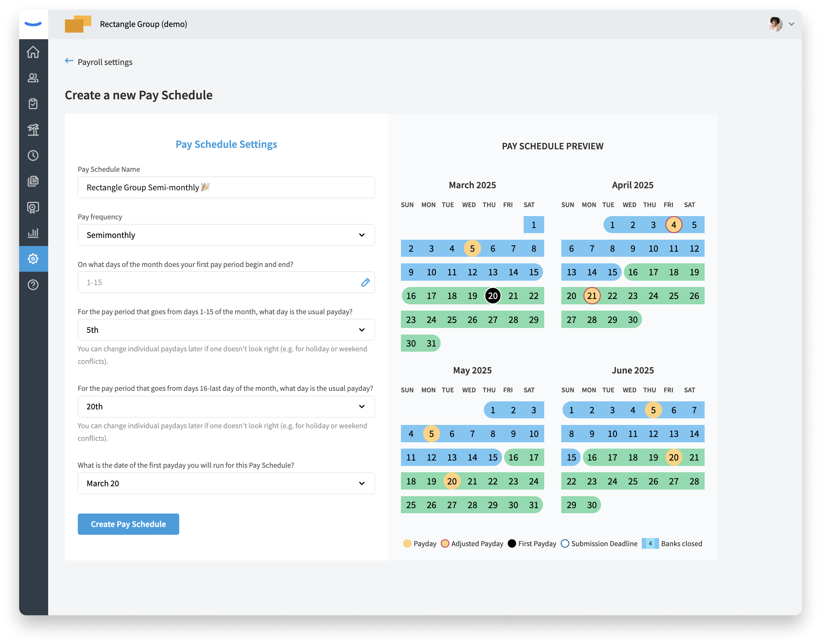Image resolution: width=821 pixels, height=644 pixels.
Task: Click the help question mark icon
Action: pos(33,285)
